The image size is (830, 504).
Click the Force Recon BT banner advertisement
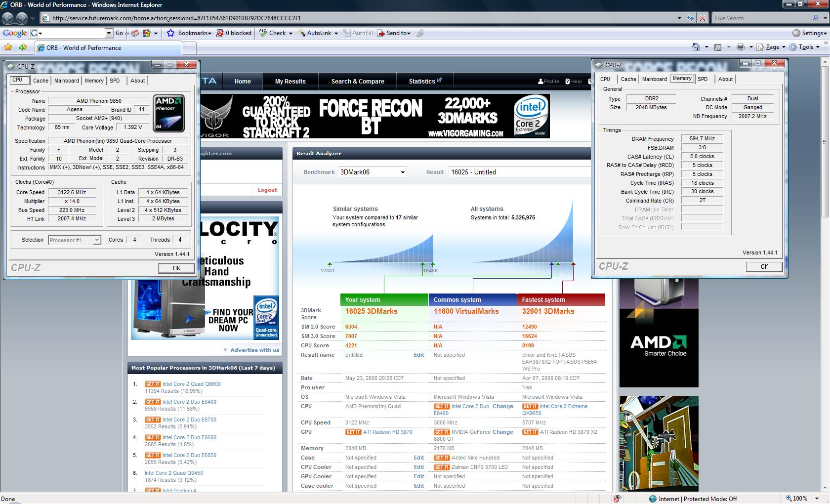(375, 116)
